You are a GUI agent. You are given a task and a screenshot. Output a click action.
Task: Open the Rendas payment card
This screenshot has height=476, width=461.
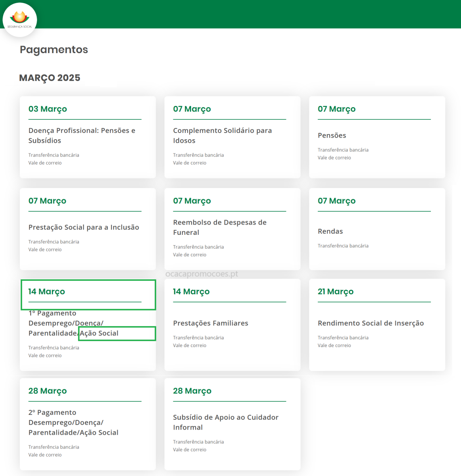click(377, 229)
